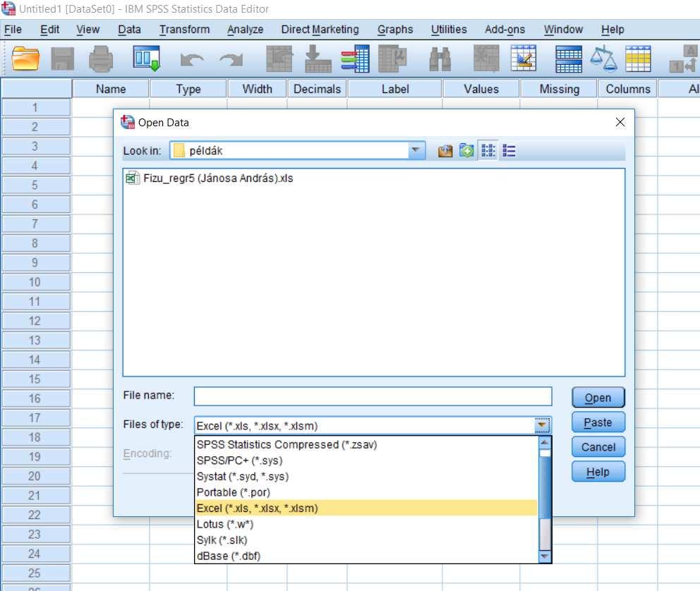700x591 pixels.
Task: Click the Missing column header
Action: tap(560, 89)
